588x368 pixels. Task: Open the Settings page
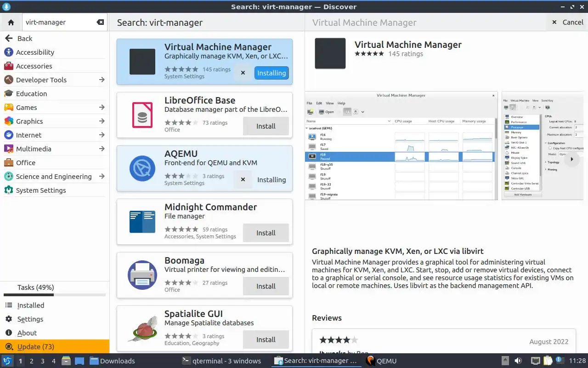coord(55,319)
